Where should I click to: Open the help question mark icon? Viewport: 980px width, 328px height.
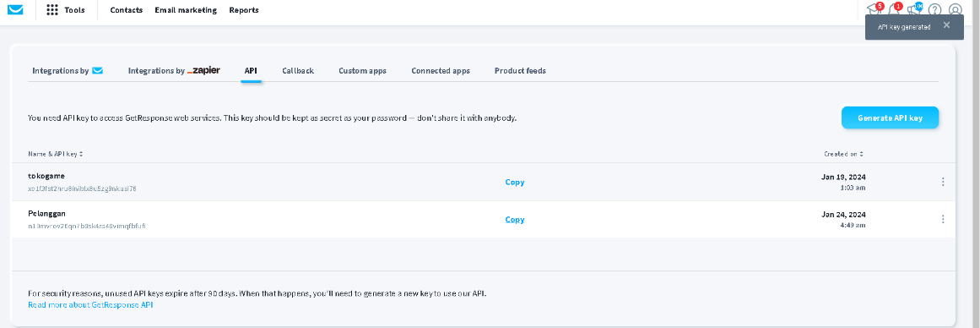coord(935,10)
